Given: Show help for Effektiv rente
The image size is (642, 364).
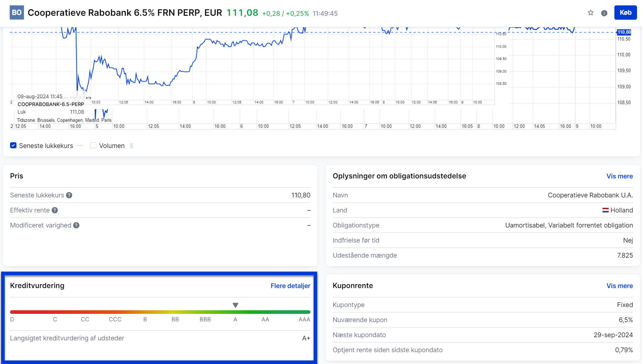Looking at the screenshot, I should click(55, 210).
